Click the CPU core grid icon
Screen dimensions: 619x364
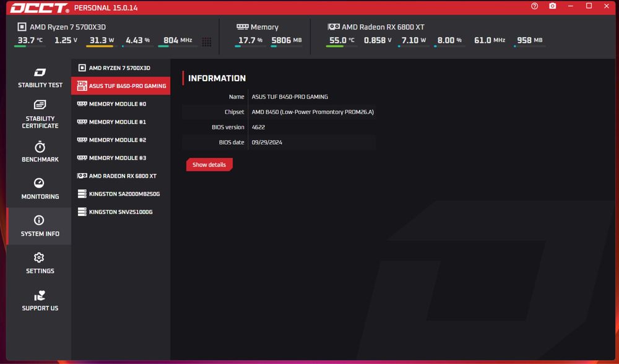point(207,42)
